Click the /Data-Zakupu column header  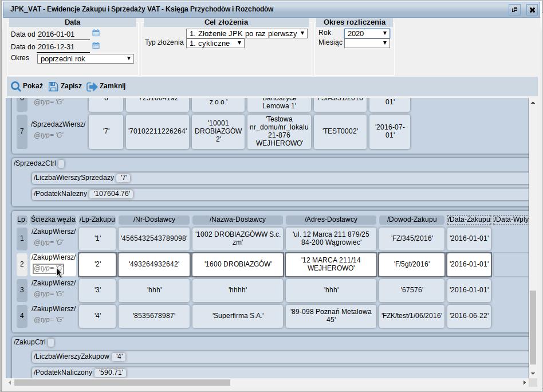pos(469,219)
